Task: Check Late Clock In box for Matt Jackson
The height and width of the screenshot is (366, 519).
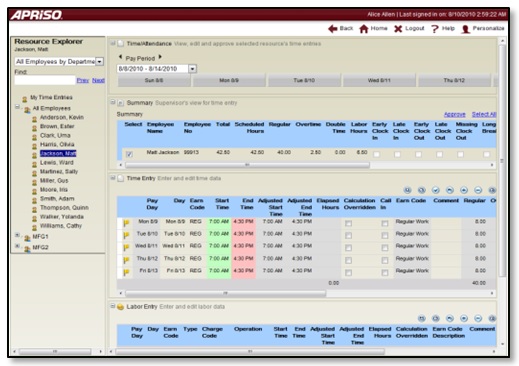Action: pyautogui.click(x=397, y=154)
